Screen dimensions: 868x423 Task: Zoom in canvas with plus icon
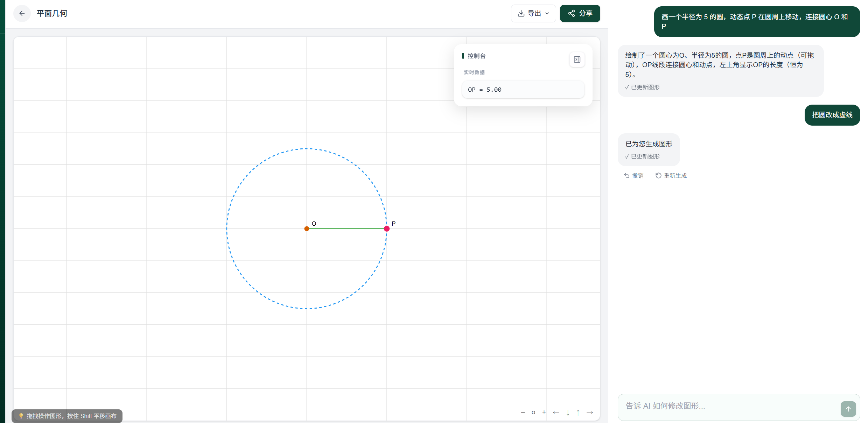point(544,413)
